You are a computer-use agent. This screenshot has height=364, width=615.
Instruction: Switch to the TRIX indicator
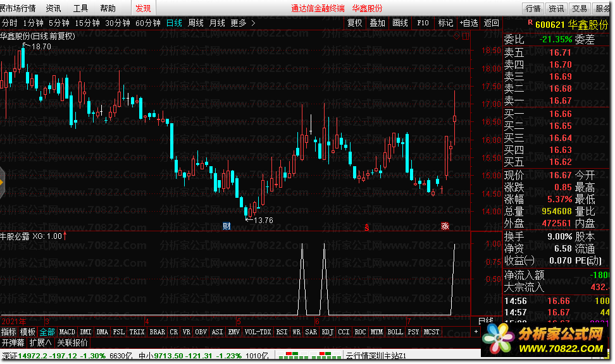[137, 332]
